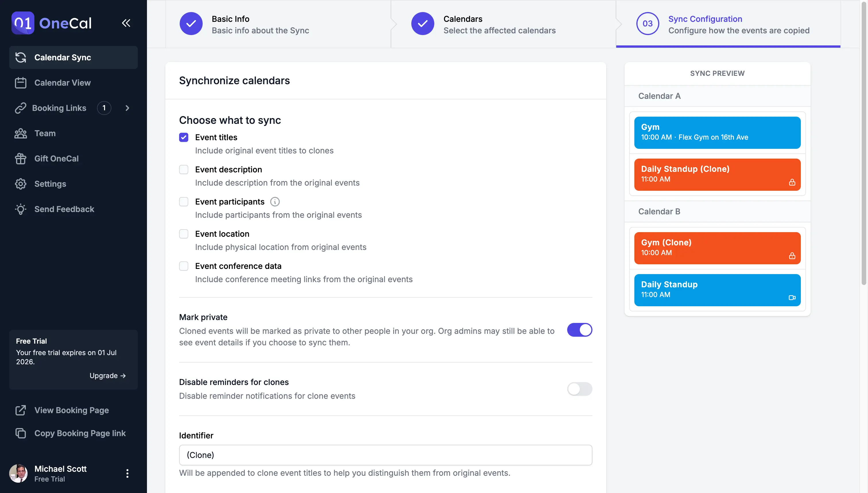This screenshot has width=868, height=493.
Task: Click the Booking Links sidebar icon
Action: click(x=20, y=107)
